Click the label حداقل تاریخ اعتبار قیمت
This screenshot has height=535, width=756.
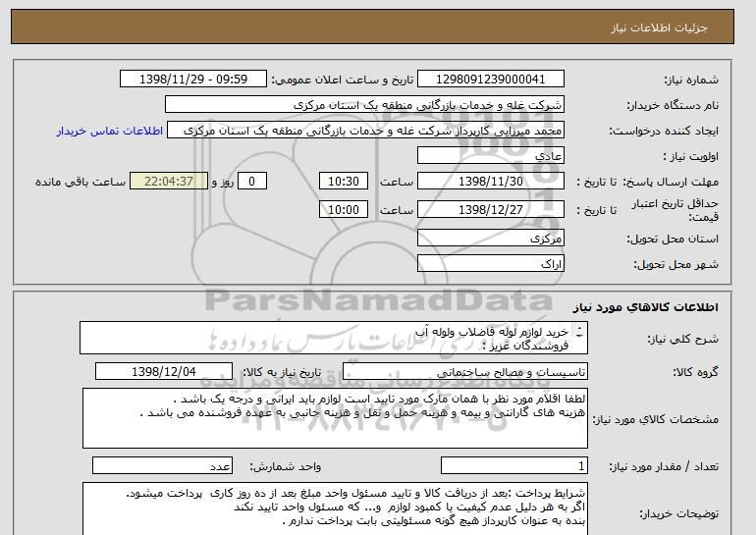[675, 210]
